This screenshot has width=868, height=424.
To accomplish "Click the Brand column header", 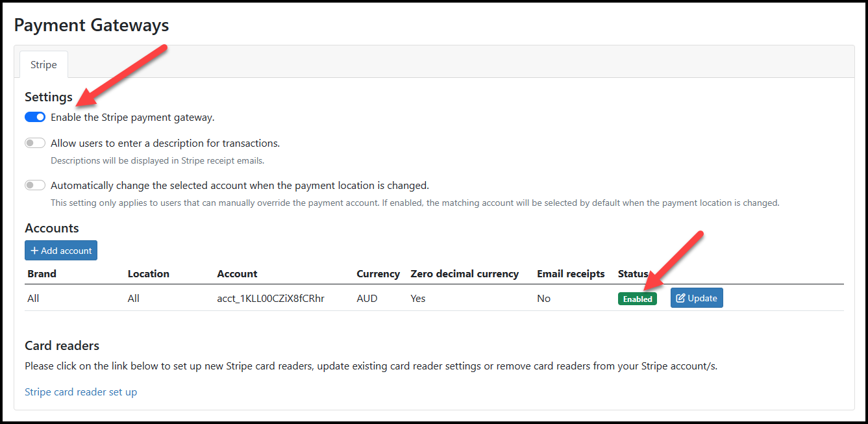I will click(42, 274).
